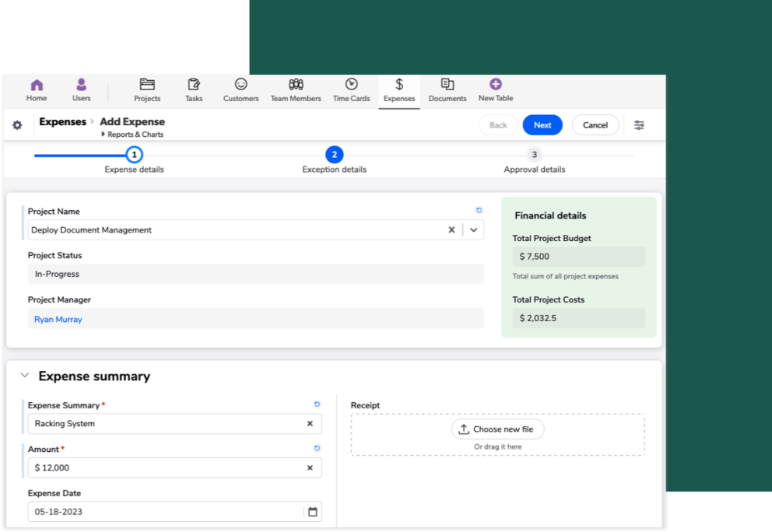The image size is (772, 532).
Task: Click the revert arrow beside Expense Summary
Action: (318, 402)
